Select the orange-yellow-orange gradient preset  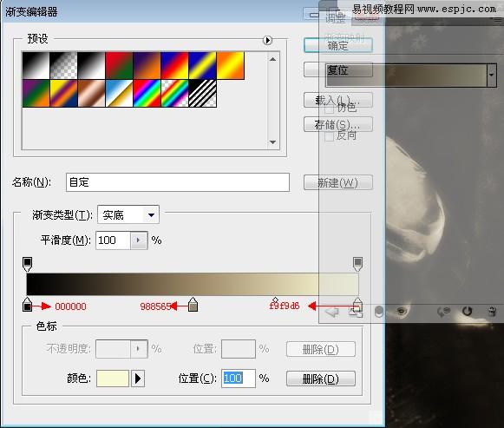click(x=231, y=65)
